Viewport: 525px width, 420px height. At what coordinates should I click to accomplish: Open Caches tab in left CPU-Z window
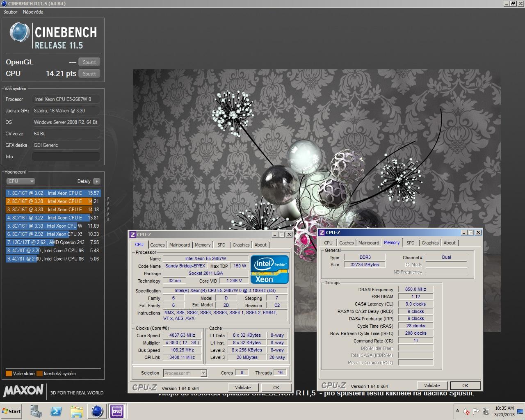click(157, 245)
